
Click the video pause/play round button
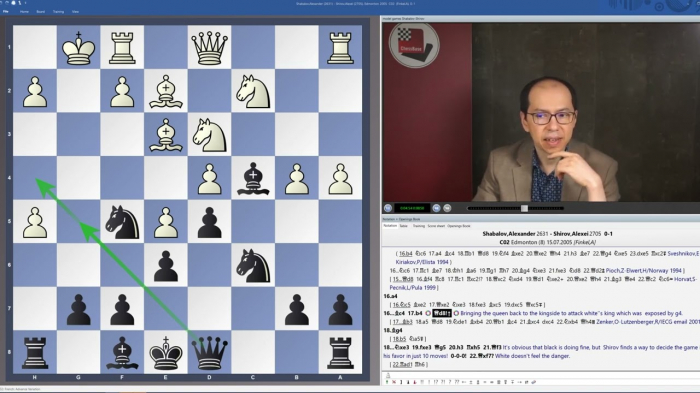388,208
